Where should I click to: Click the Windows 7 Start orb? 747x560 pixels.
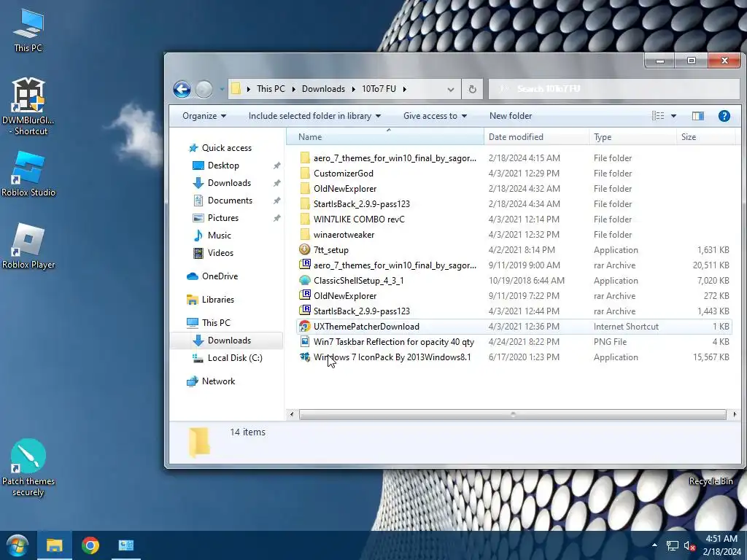point(18,545)
